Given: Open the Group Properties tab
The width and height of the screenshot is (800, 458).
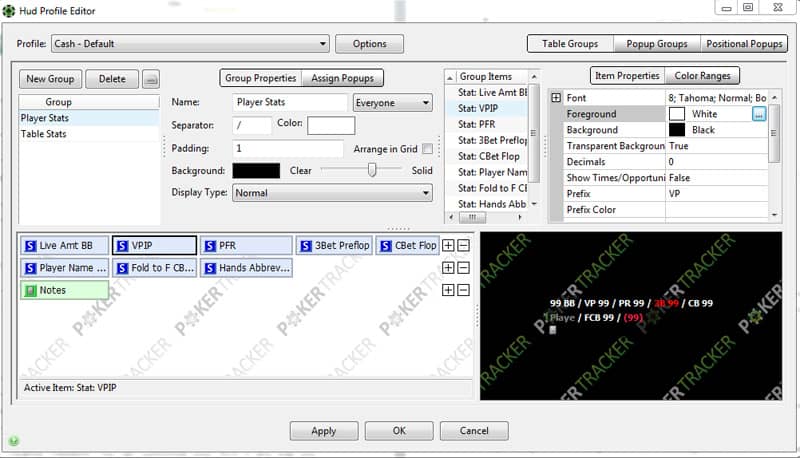Looking at the screenshot, I should (x=261, y=78).
